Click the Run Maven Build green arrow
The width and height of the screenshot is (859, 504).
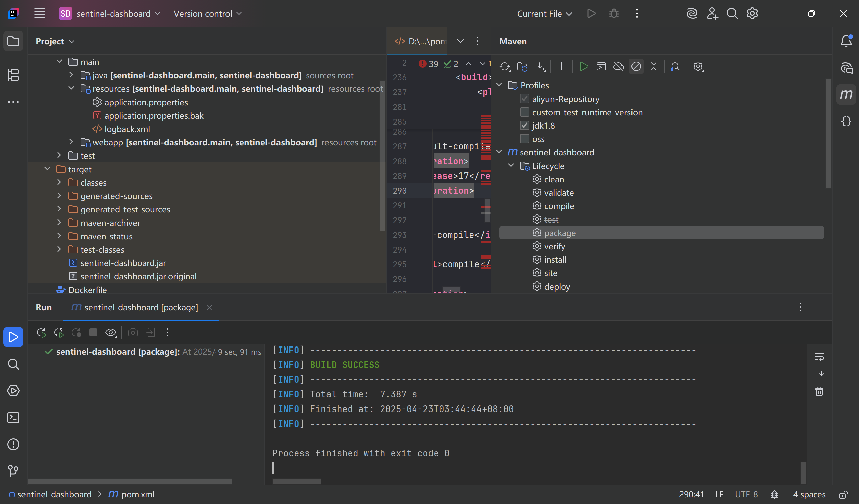584,67
